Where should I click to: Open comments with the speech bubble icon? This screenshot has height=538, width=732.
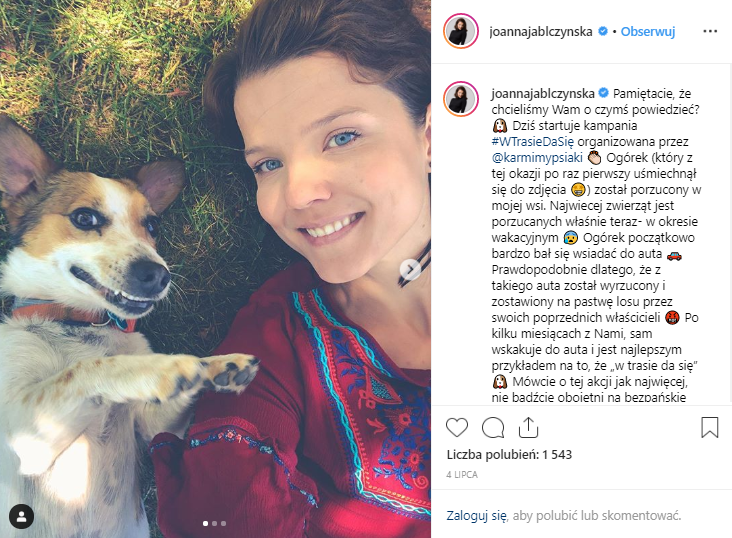tap(493, 427)
